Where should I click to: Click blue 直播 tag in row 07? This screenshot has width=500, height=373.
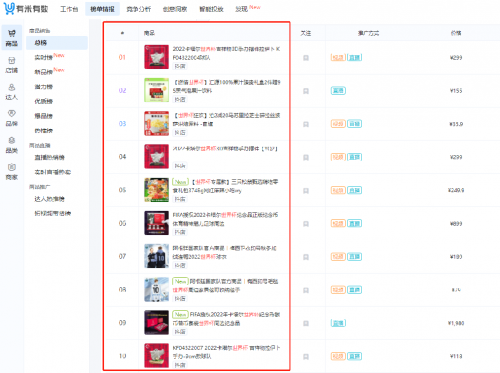click(x=354, y=257)
